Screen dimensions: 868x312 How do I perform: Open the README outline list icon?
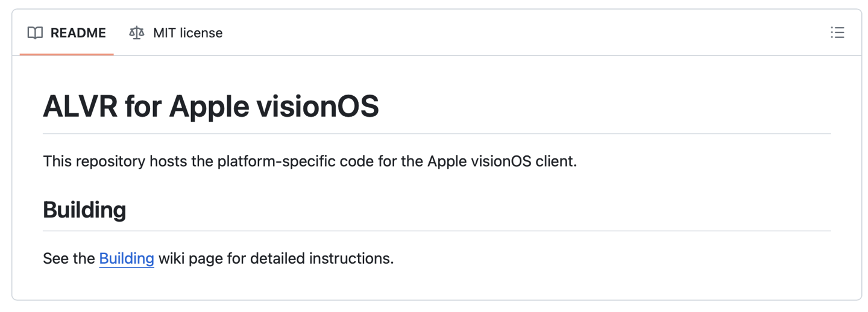pyautogui.click(x=837, y=33)
